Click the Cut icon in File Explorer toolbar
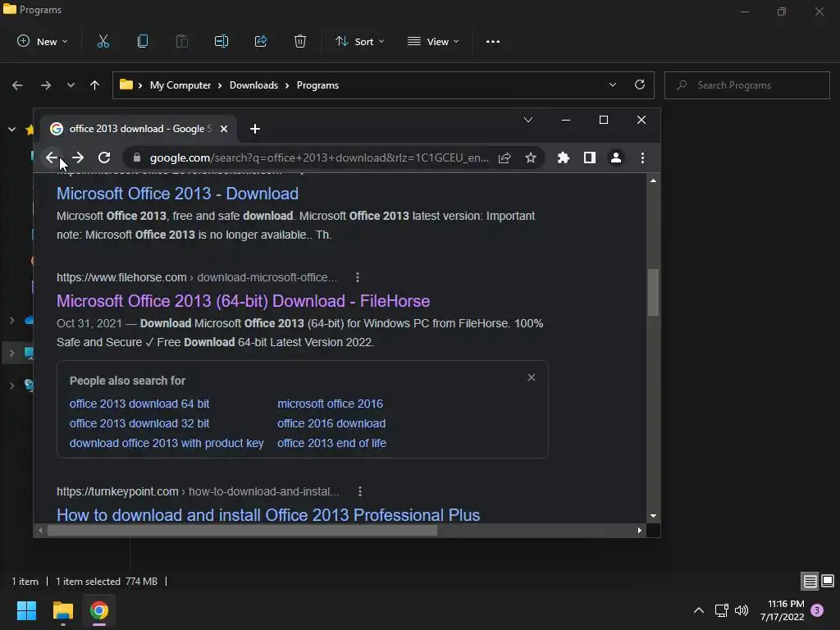This screenshot has width=840, height=630. coord(103,41)
